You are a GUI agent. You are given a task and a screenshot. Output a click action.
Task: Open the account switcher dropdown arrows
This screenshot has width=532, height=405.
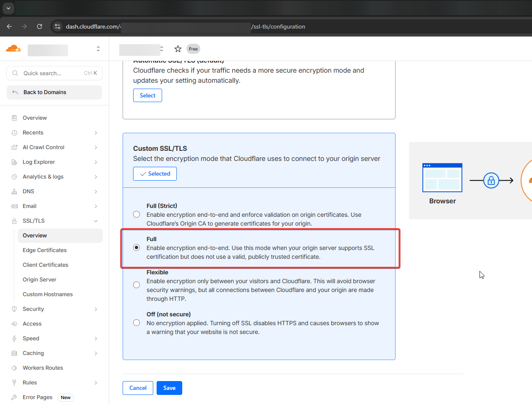[x=98, y=49]
